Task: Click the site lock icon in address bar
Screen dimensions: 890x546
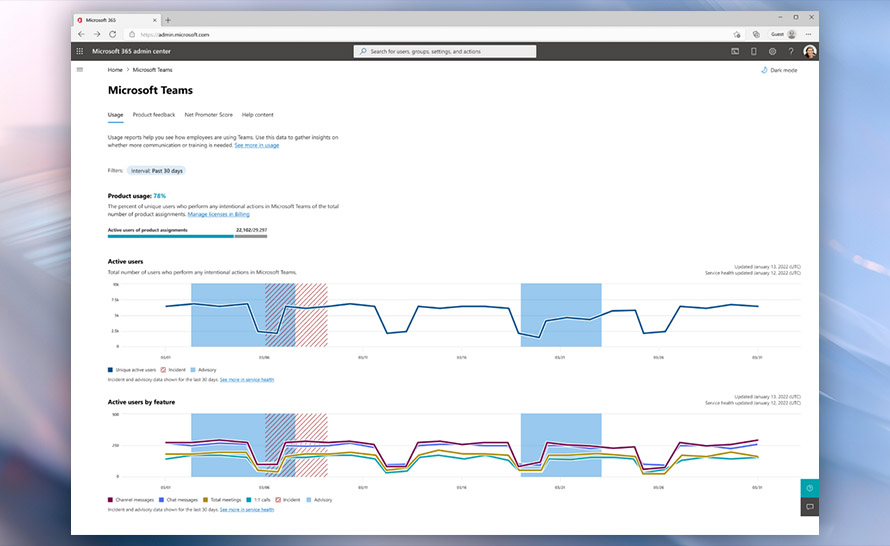Action: [x=132, y=35]
